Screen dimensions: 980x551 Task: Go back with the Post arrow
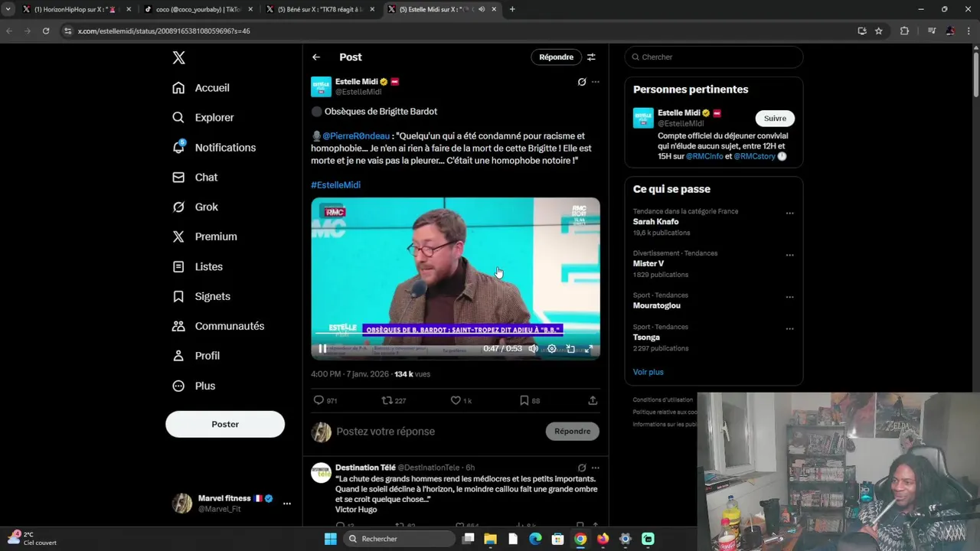[x=316, y=57]
